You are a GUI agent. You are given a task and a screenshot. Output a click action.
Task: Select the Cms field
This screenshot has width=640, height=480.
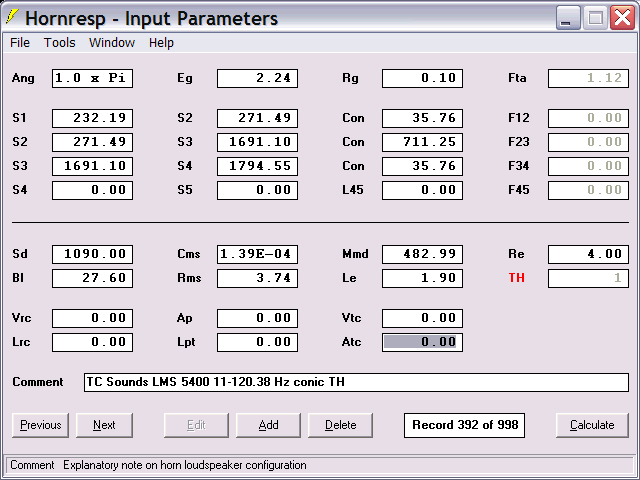pyautogui.click(x=258, y=254)
